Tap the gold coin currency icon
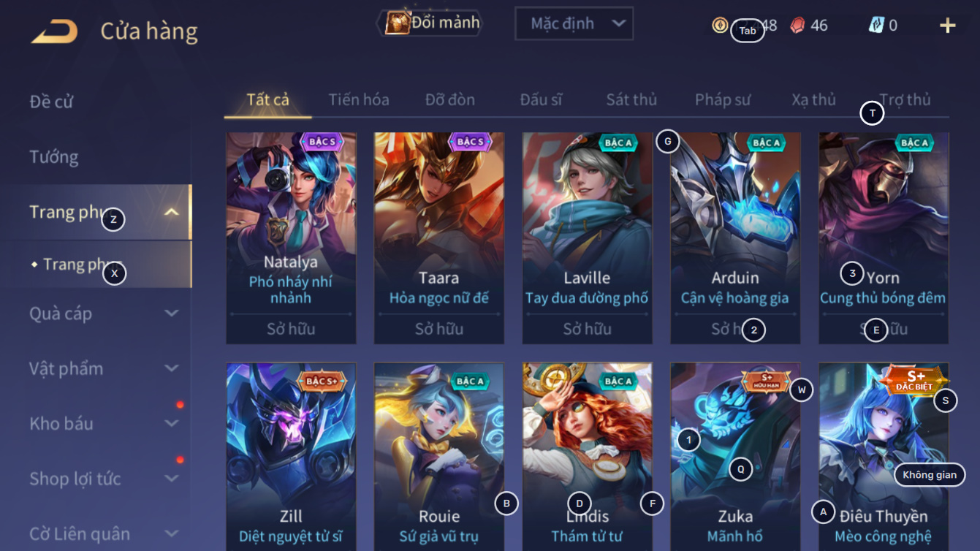 tap(720, 25)
